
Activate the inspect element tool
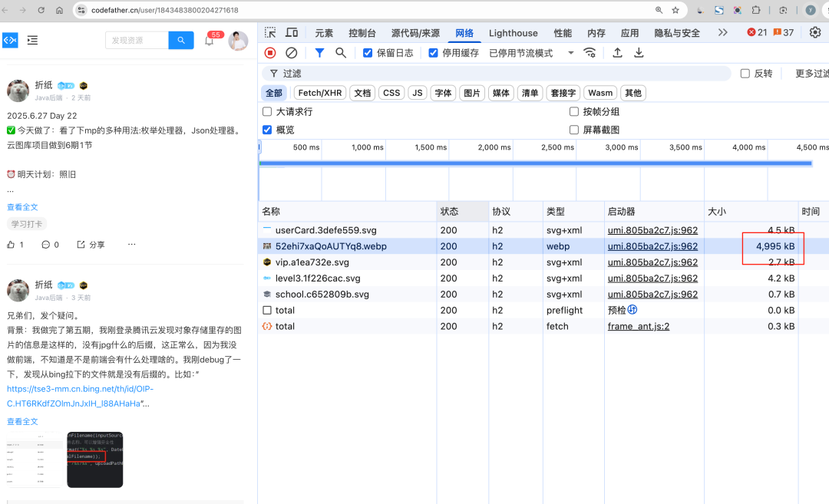[270, 33]
